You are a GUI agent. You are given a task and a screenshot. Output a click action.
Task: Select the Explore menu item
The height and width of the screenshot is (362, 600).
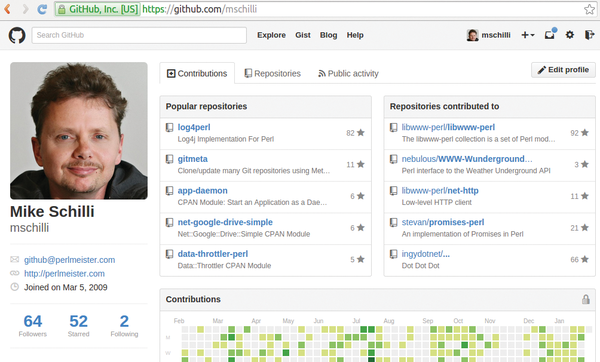(271, 35)
